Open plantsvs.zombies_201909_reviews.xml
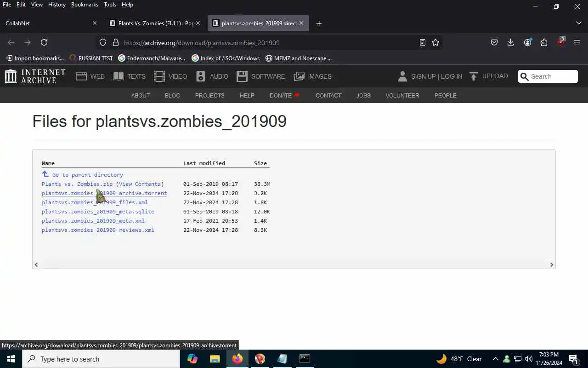This screenshot has width=588, height=368. 98,230
